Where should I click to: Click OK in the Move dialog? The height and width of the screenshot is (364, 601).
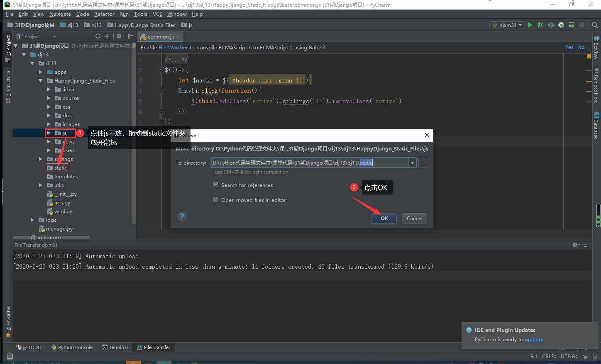(x=384, y=218)
